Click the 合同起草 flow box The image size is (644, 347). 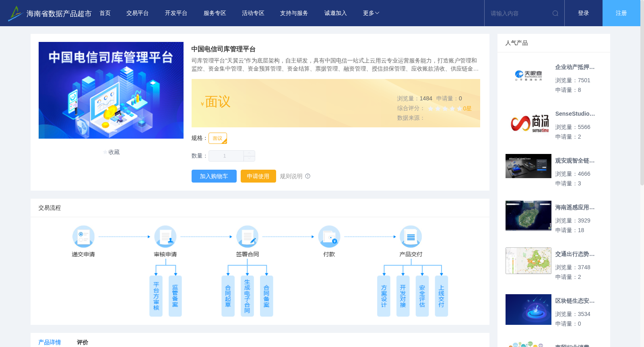(x=228, y=296)
